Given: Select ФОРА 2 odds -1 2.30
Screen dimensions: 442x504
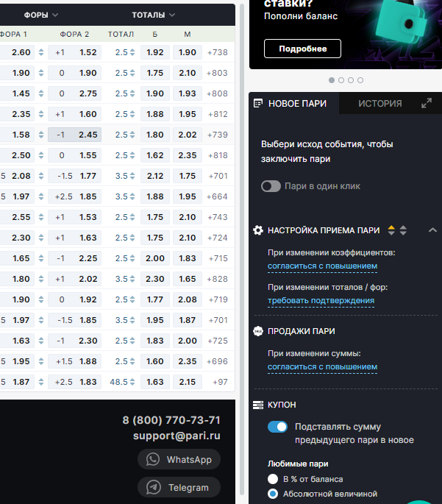Looking at the screenshot, I should (x=74, y=341).
